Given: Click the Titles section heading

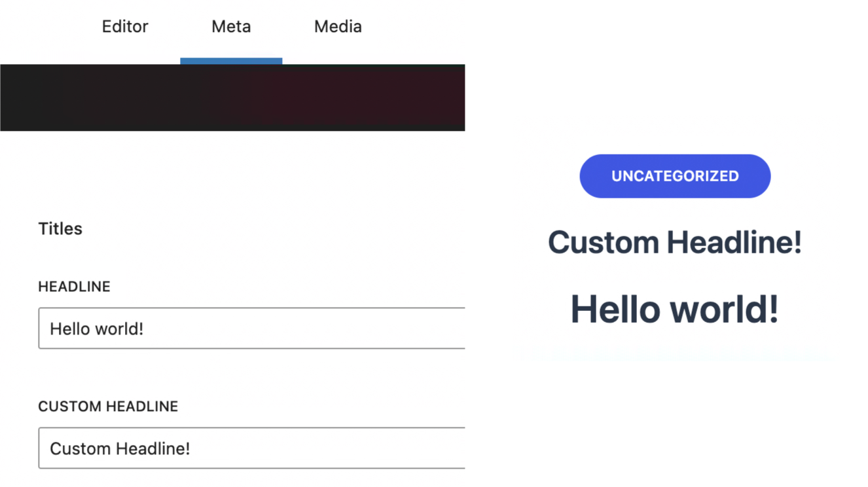Looking at the screenshot, I should click(60, 229).
